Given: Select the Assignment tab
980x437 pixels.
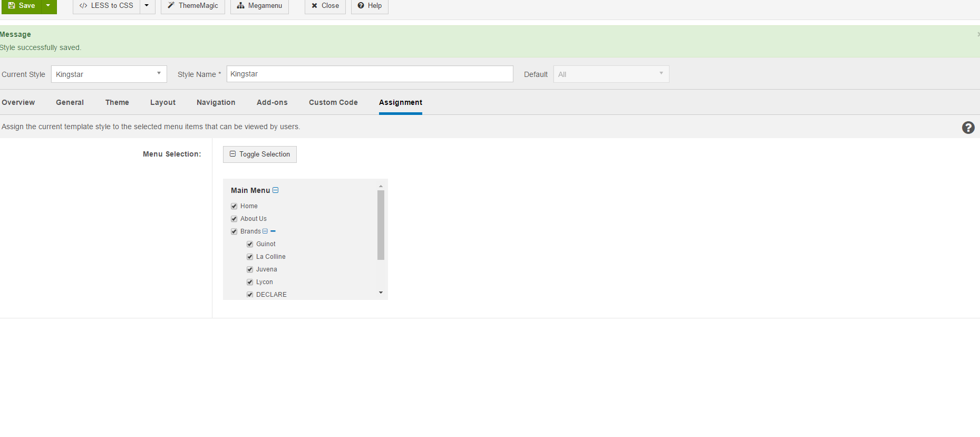Looking at the screenshot, I should [401, 102].
